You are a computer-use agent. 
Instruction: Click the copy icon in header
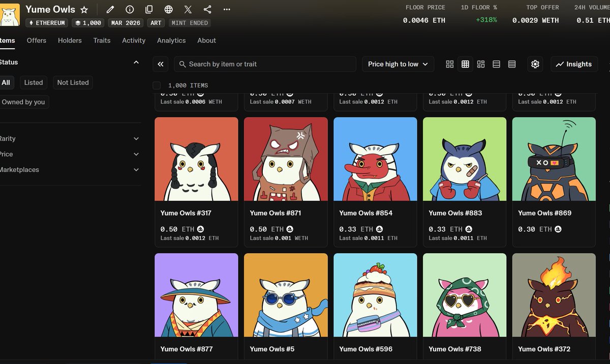pyautogui.click(x=149, y=10)
